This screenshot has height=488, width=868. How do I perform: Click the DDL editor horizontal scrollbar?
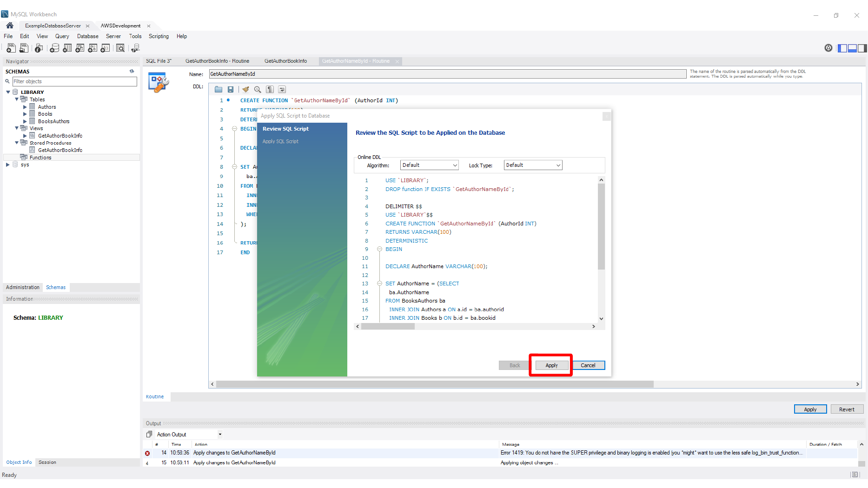tap(435, 384)
